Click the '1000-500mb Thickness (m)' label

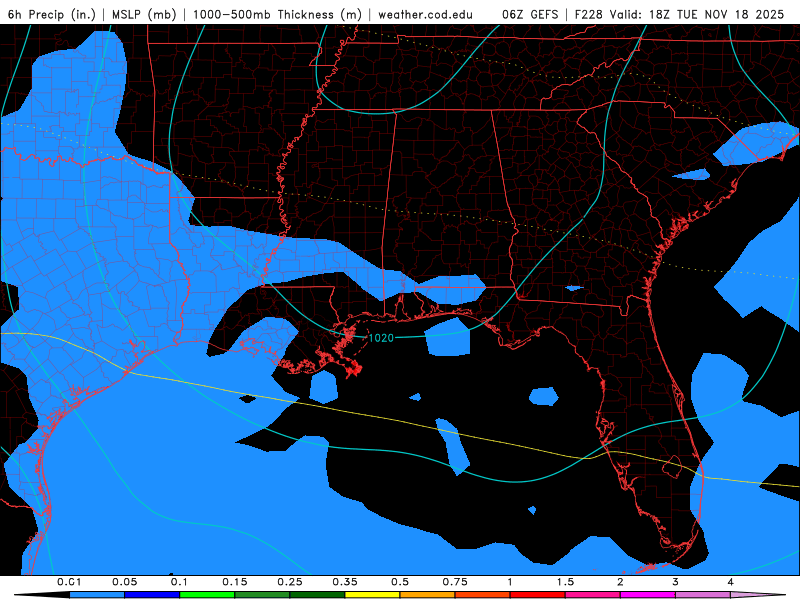277,14
